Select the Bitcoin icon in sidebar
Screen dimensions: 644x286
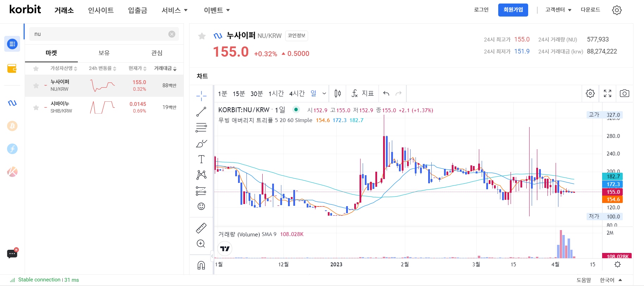pyautogui.click(x=12, y=126)
